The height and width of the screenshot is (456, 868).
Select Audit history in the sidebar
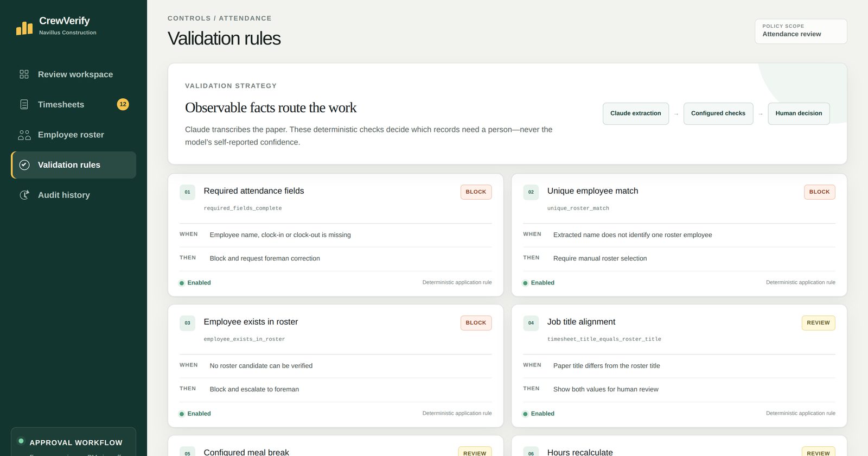pos(74,195)
